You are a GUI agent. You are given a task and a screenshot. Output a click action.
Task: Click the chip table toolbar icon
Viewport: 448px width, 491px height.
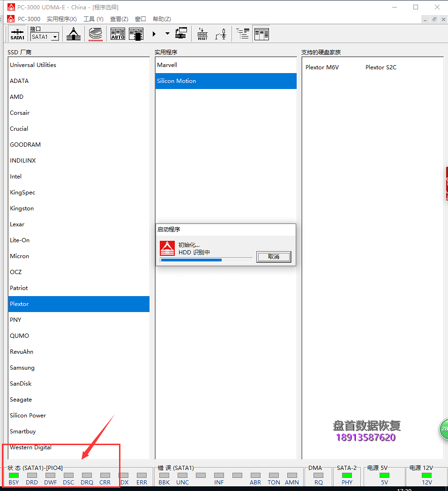coord(136,34)
